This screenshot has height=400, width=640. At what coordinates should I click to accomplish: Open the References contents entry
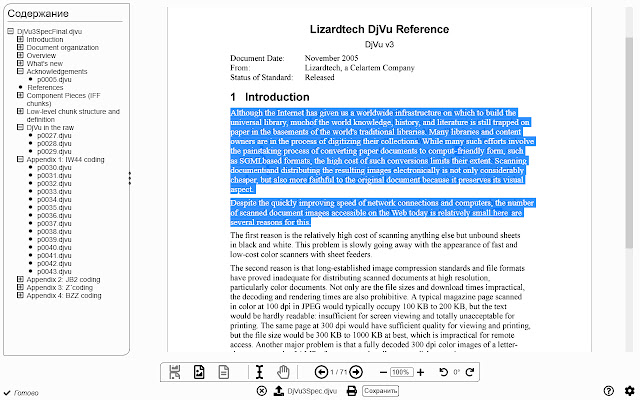tap(45, 87)
